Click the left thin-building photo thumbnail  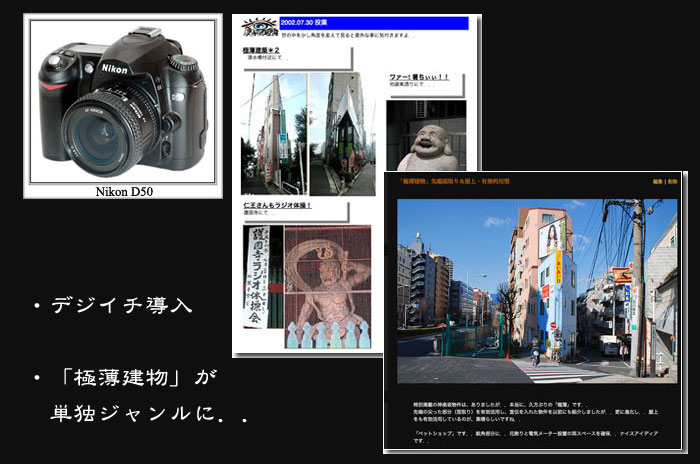(274, 134)
